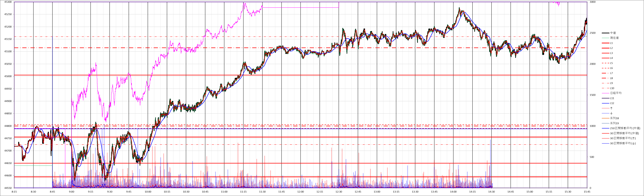The width and height of the screenshot is (644, 196).
Task: Click the L8 legend entry
Action: point(611,78)
